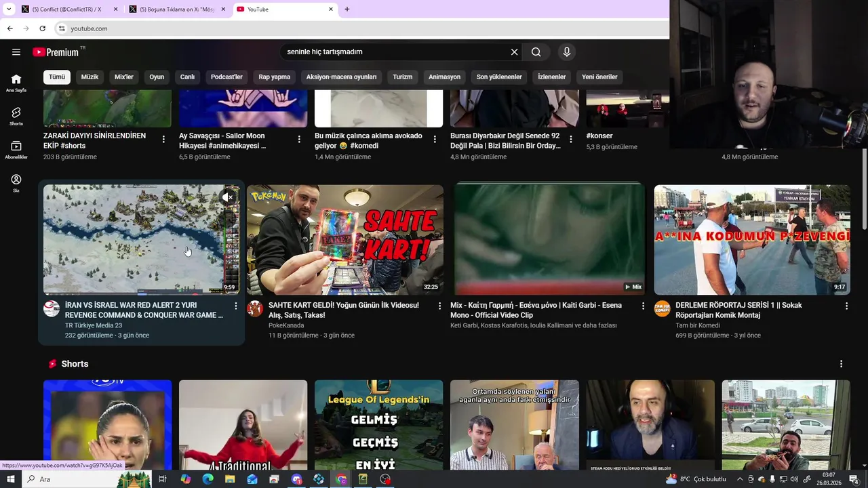Open Task View on taskbar
The height and width of the screenshot is (488, 868).
click(163, 479)
